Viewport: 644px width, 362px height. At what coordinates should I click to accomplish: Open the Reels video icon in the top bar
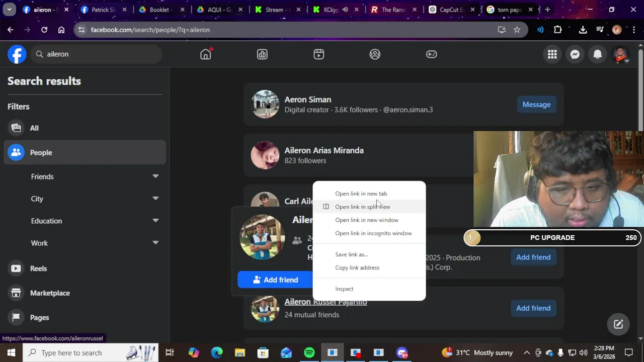tap(318, 54)
